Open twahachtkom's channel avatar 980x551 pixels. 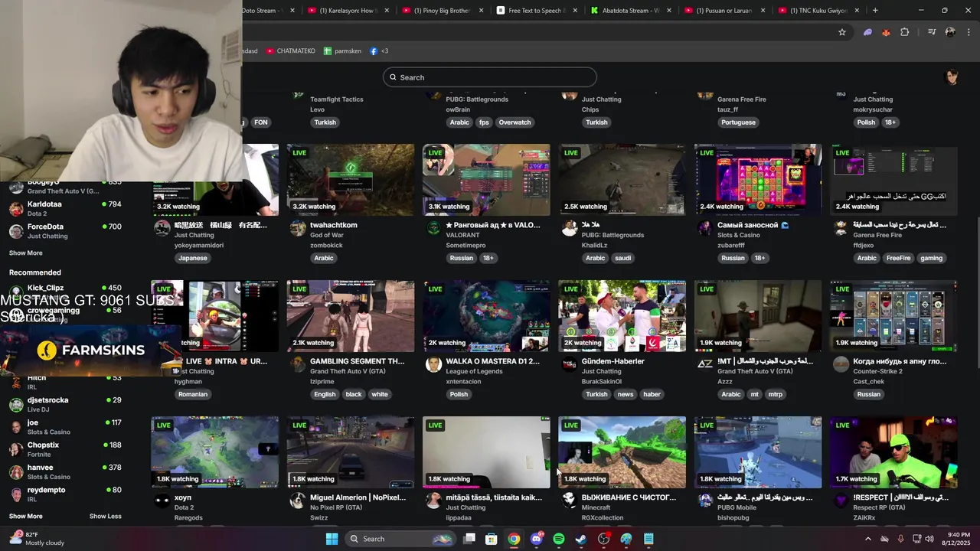[x=298, y=228]
